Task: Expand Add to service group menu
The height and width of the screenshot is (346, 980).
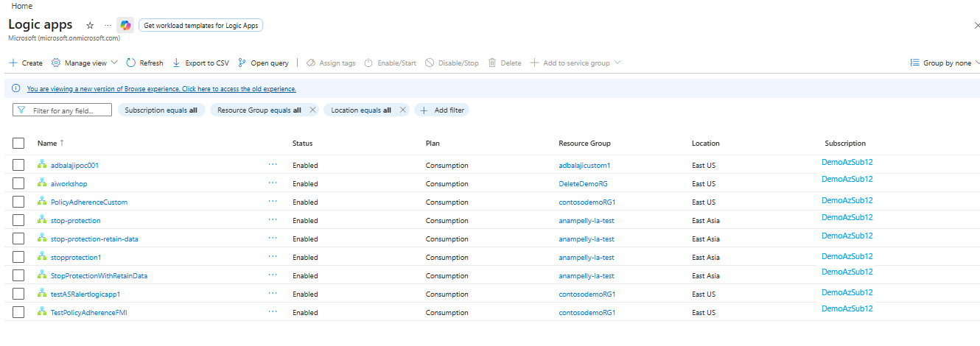Action: (575, 63)
